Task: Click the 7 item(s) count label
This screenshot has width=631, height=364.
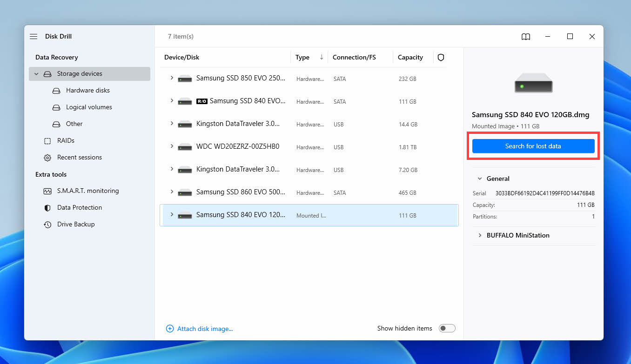Action: 181,36
